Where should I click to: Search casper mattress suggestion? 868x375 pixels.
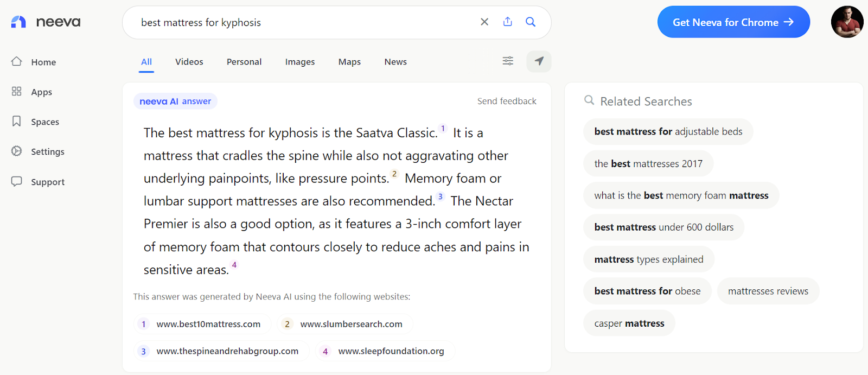629,323
